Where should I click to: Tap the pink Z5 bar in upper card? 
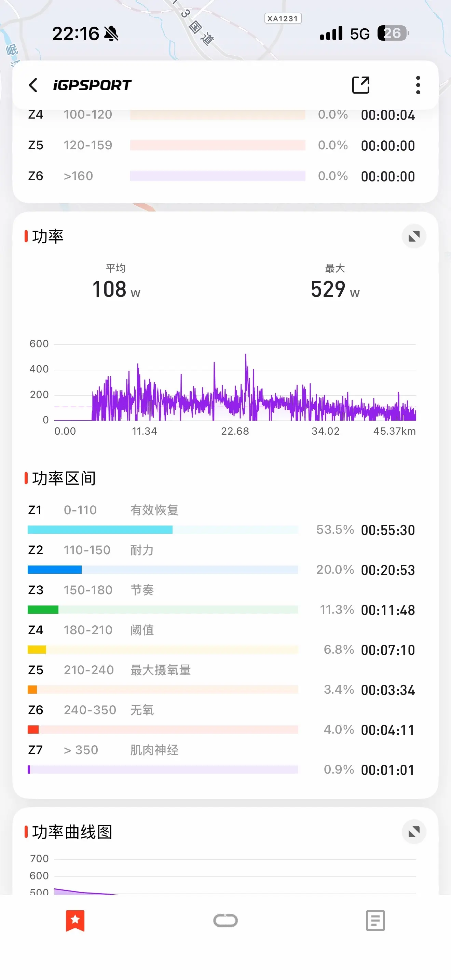pos(218,145)
